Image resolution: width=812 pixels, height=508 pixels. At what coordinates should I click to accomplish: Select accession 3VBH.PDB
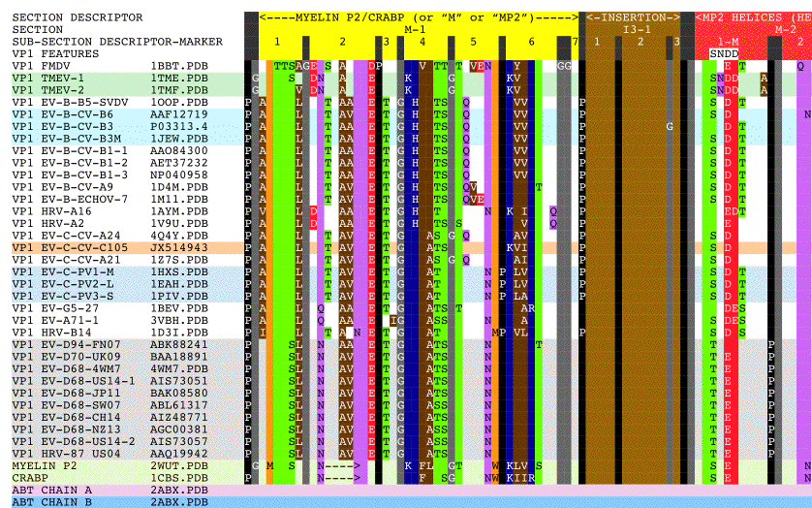click(x=179, y=320)
